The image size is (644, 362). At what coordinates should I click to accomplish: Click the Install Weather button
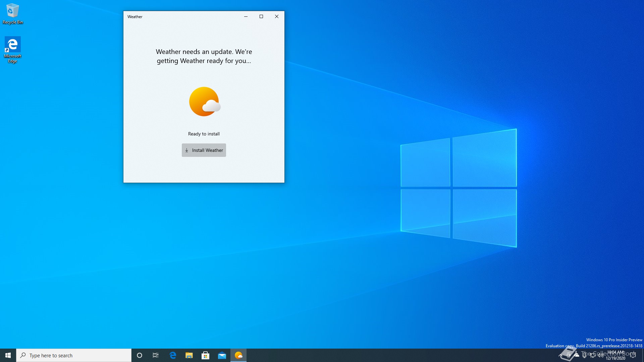pos(204,150)
